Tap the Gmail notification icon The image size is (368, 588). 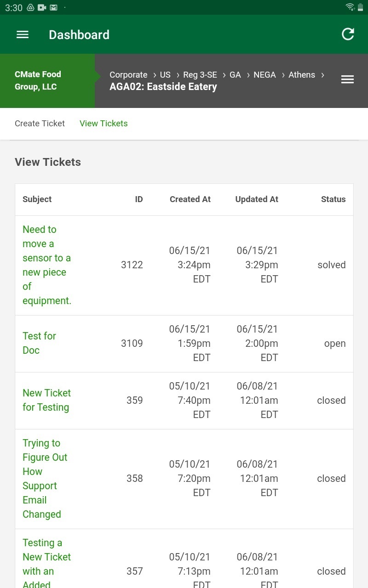[54, 7]
